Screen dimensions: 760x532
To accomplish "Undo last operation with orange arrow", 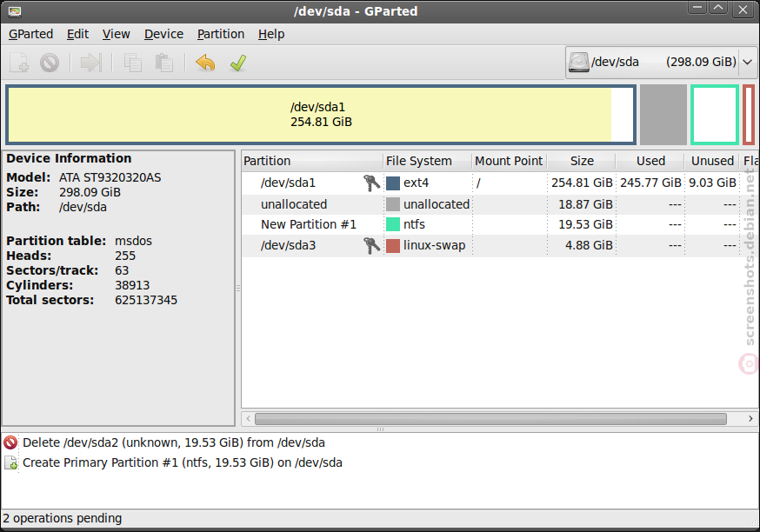I will (x=205, y=63).
